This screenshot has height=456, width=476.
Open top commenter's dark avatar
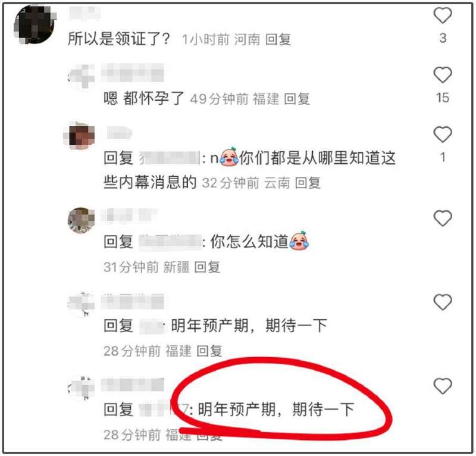(35, 24)
